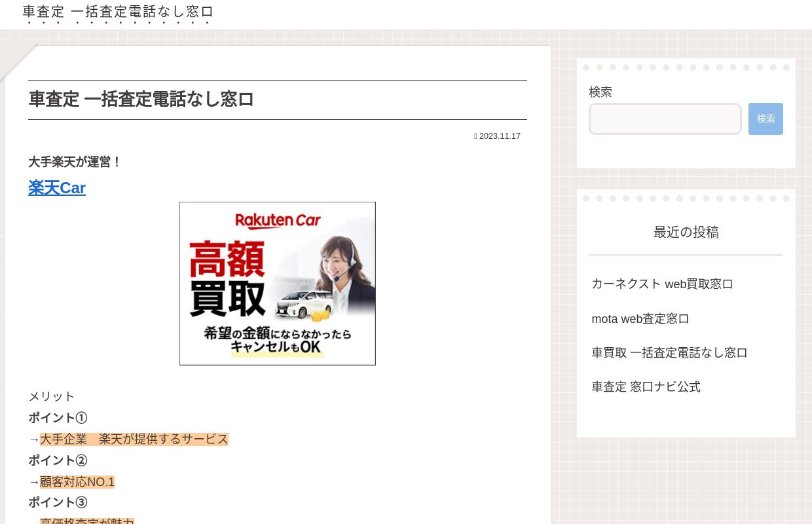The width and height of the screenshot is (812, 524).
Task: Select the post date 2023.11.17
Action: tap(500, 136)
